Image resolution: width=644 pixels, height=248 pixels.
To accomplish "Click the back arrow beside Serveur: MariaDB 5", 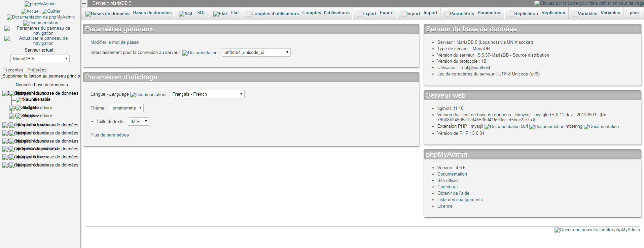I will click(x=84, y=3).
